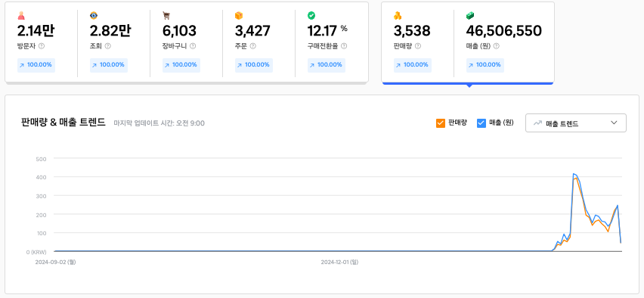The width and height of the screenshot is (644, 298).
Task: Click the 2024-12-01 date marker on the axis
Action: pyautogui.click(x=339, y=262)
